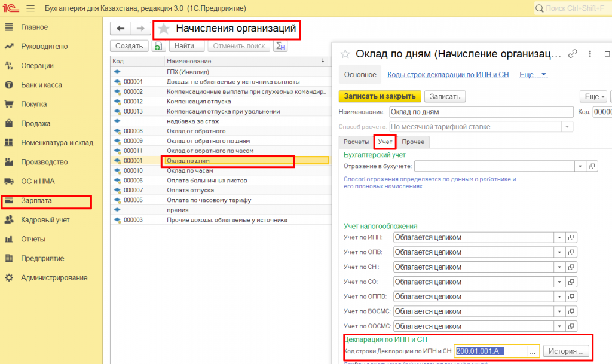The width and height of the screenshot is (612, 364).
Task: Click the Записать button
Action: pos(445,96)
